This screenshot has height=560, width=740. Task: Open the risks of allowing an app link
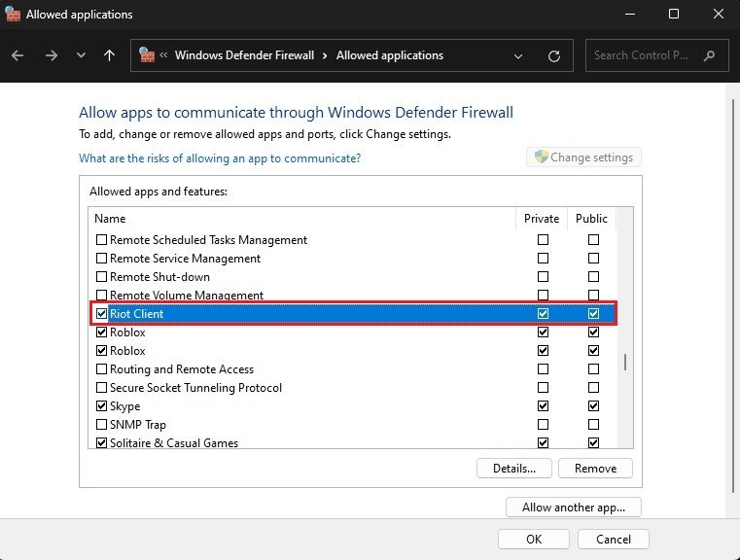point(220,157)
